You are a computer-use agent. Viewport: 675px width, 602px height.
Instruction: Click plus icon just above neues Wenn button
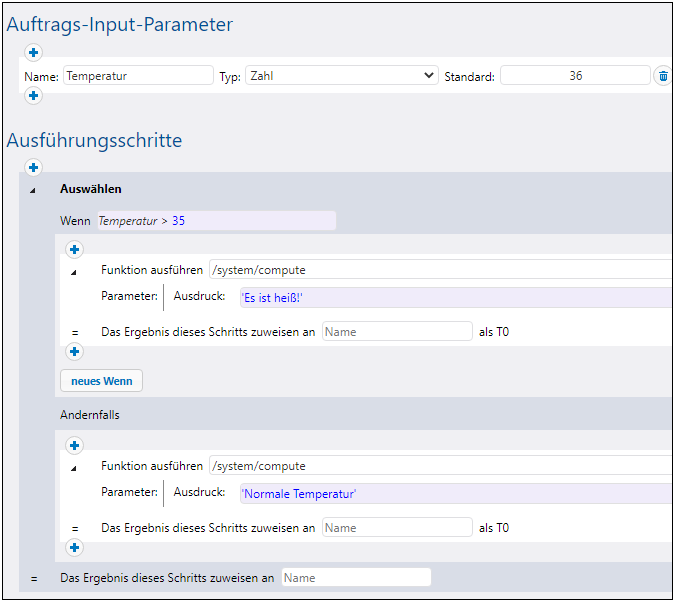click(74, 351)
